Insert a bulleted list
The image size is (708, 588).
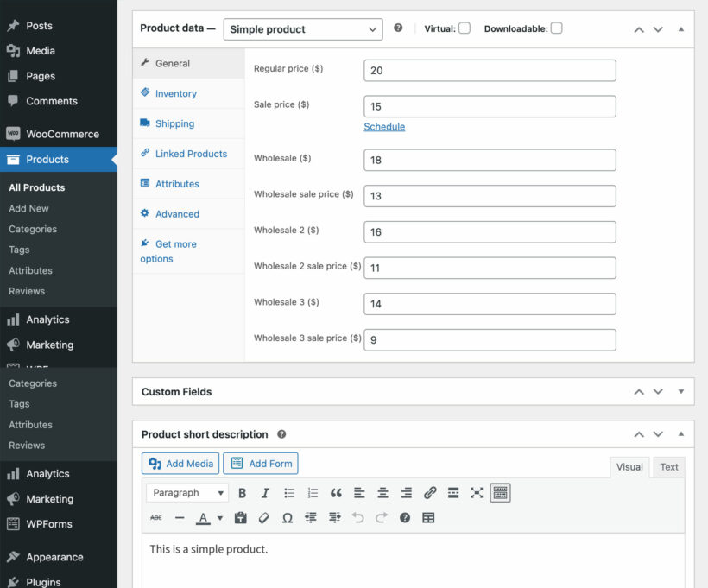[289, 493]
